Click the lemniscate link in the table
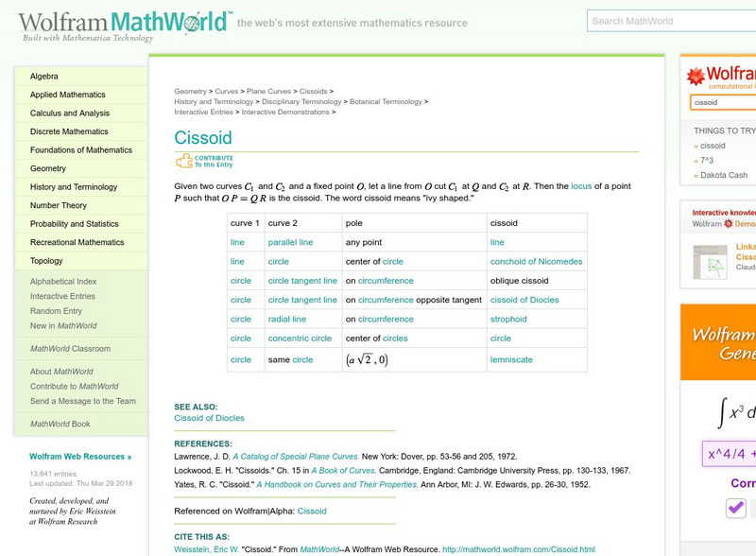The image size is (756, 556). click(512, 359)
